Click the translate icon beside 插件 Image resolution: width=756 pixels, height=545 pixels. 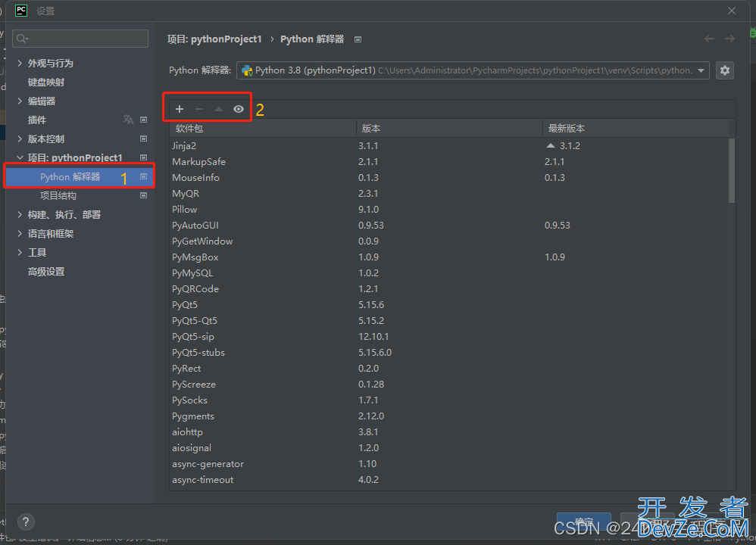click(128, 120)
